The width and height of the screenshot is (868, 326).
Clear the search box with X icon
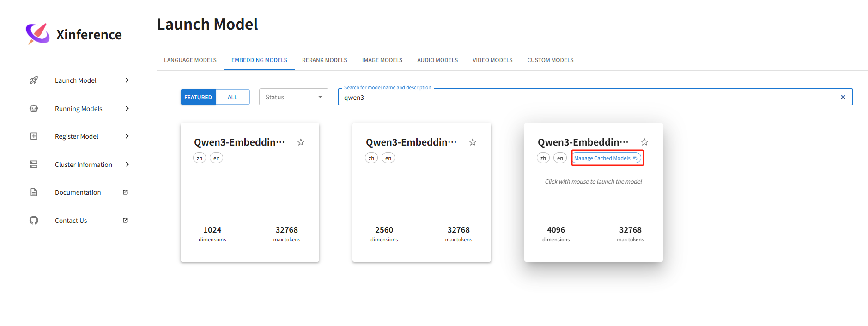pyautogui.click(x=843, y=97)
